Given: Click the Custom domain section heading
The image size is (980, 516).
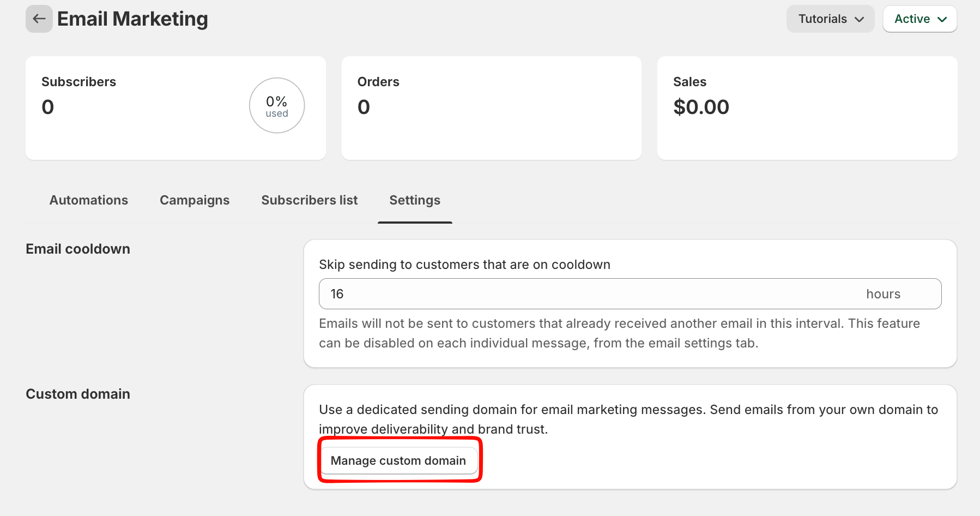Looking at the screenshot, I should [78, 394].
